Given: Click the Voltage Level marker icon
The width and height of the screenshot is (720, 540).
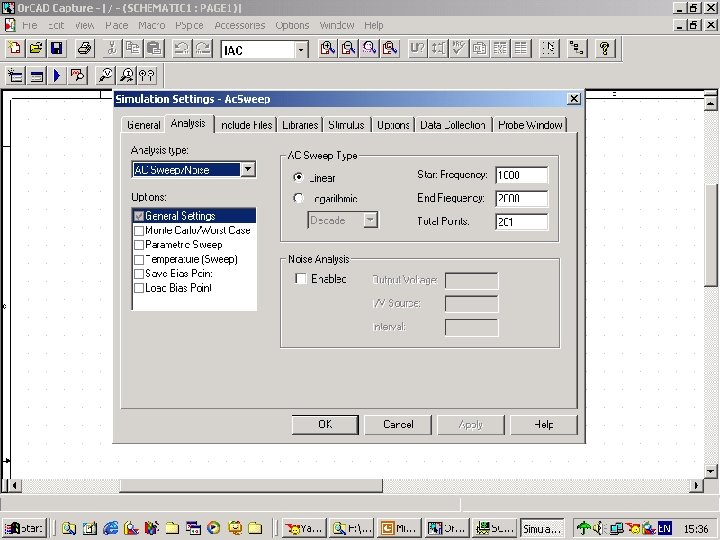Looking at the screenshot, I should coord(106,75).
